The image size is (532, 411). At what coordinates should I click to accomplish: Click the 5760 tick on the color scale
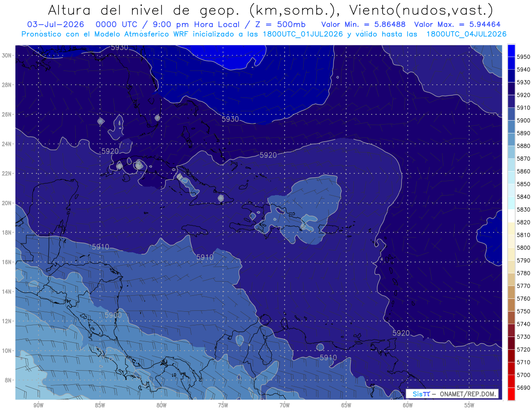tap(524, 298)
